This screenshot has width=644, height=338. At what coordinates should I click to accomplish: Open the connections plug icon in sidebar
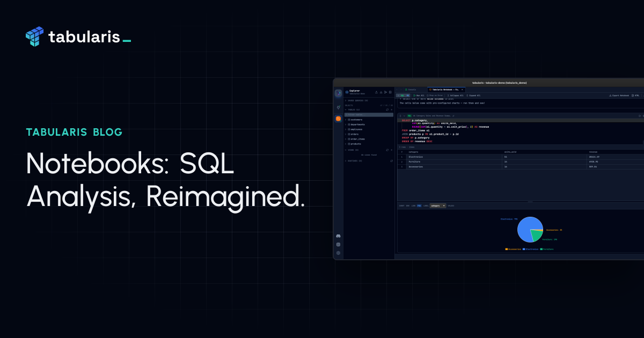pyautogui.click(x=338, y=107)
